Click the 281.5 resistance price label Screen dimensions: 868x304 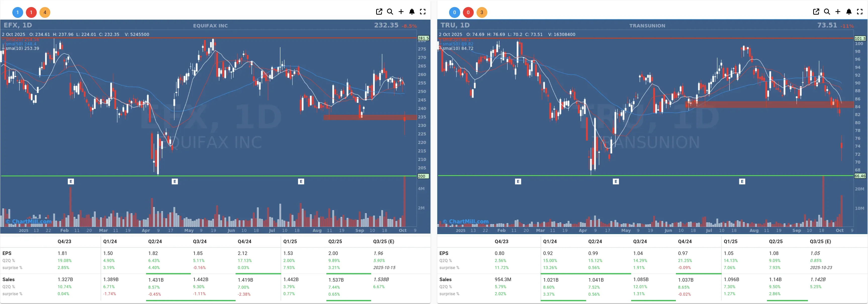point(423,38)
